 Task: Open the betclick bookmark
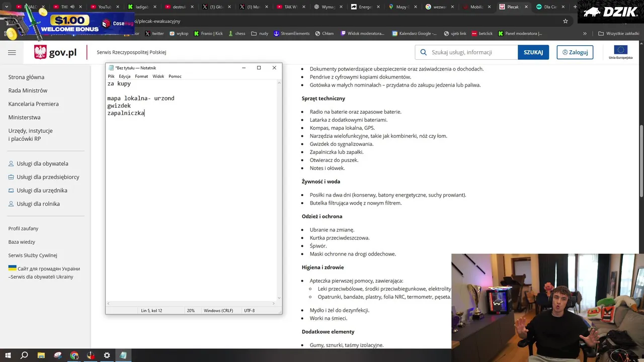[x=482, y=34]
